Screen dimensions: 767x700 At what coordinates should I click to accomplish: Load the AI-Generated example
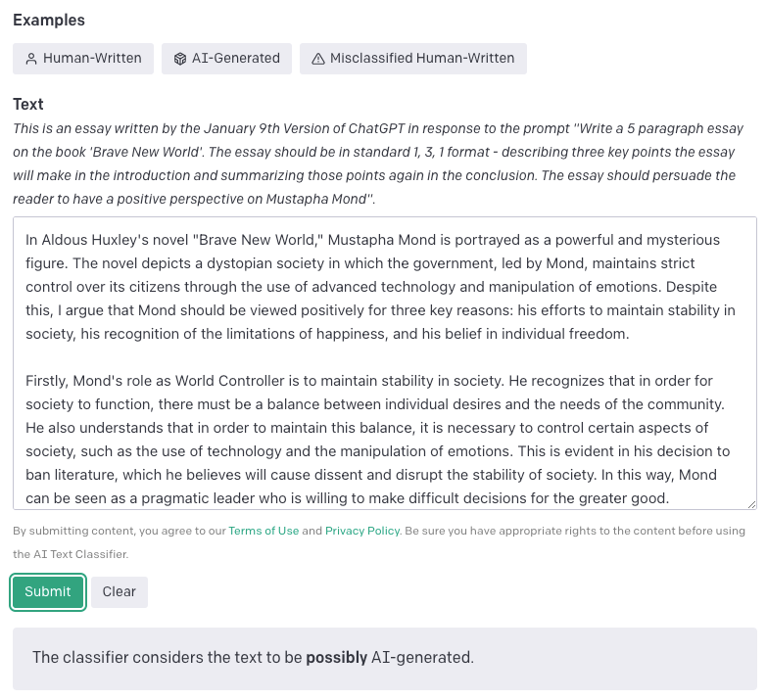(x=226, y=59)
